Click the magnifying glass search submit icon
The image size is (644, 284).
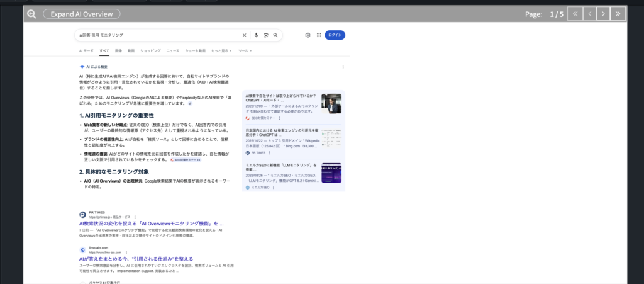point(275,35)
